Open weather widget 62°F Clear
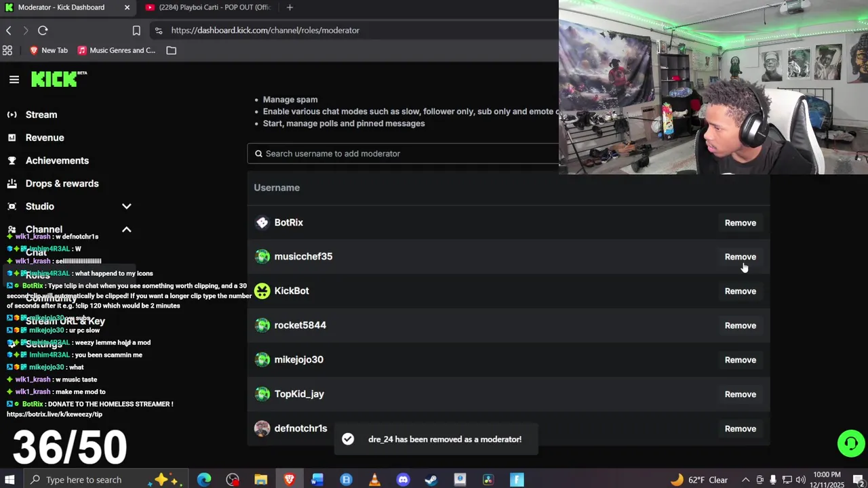This screenshot has width=868, height=488. click(698, 480)
